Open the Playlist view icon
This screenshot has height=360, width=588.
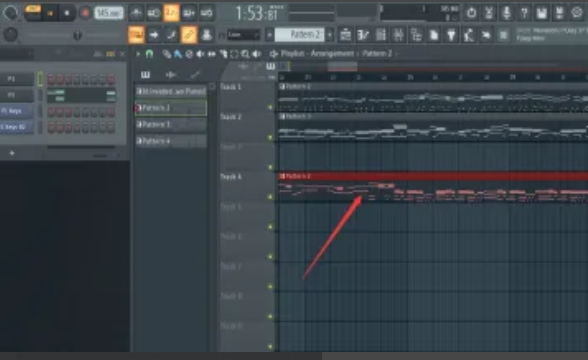pyautogui.click(x=345, y=35)
